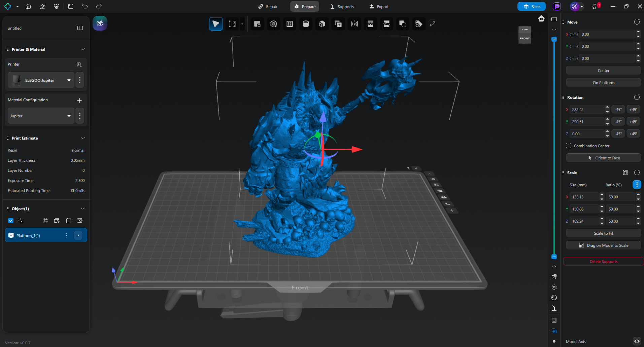Click the duplicate copy icon

338,24
